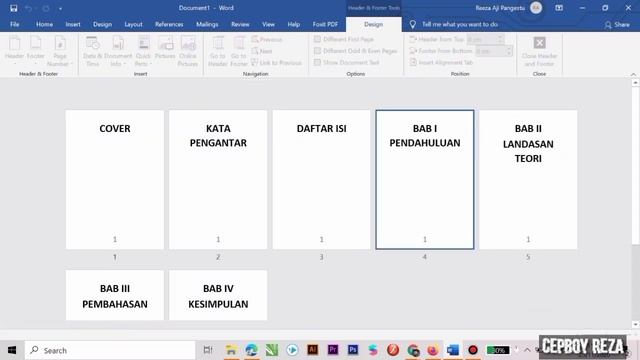Redo the last action
Image resolution: width=640 pixels, height=360 pixels.
point(45,8)
